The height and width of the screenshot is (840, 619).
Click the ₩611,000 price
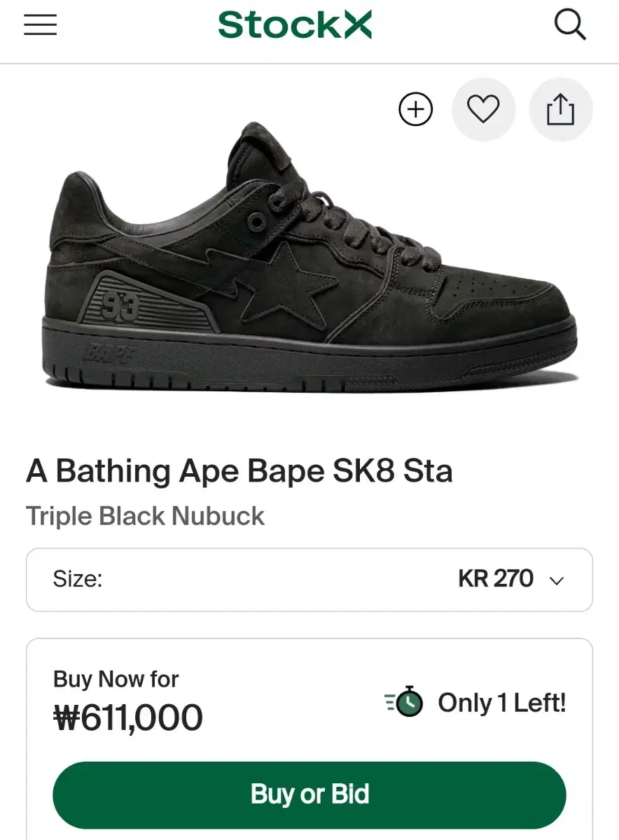(x=128, y=717)
